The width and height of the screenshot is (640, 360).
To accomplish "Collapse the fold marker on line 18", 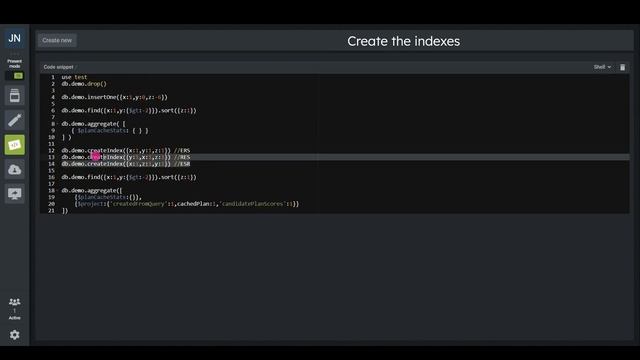I will click(x=58, y=191).
